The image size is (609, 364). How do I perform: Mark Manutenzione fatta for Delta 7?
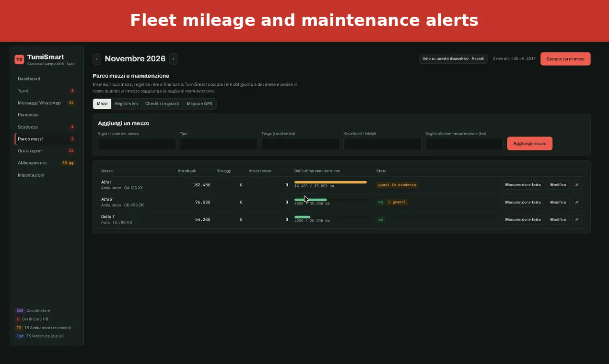click(523, 219)
